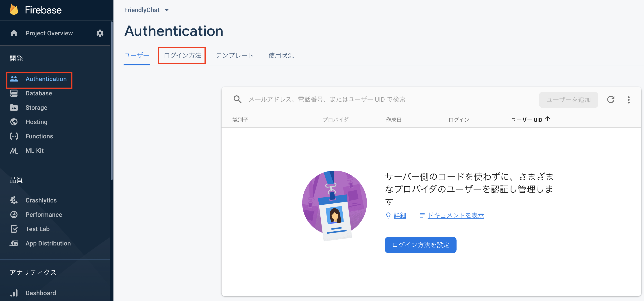Open the Test Lab icon
The width and height of the screenshot is (644, 301).
click(14, 229)
